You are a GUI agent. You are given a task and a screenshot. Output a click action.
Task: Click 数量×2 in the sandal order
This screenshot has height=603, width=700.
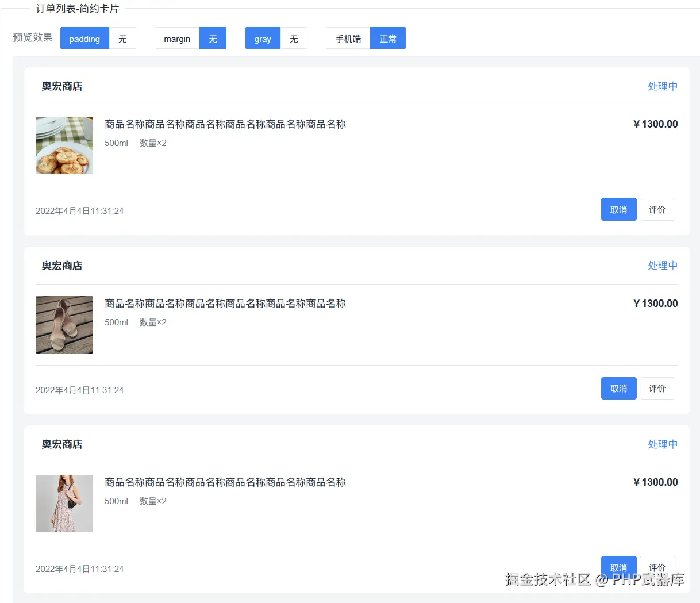pos(153,322)
